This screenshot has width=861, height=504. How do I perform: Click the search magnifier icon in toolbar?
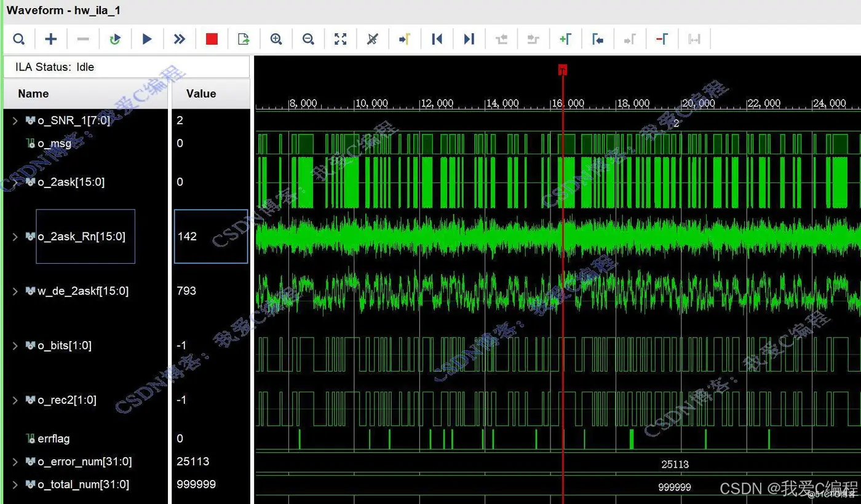click(19, 39)
